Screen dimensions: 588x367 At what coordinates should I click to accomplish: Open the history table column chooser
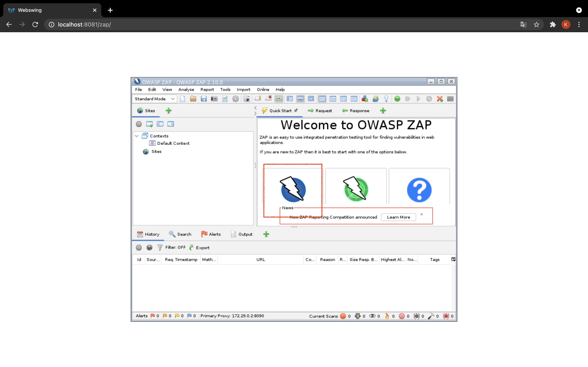pyautogui.click(x=453, y=259)
